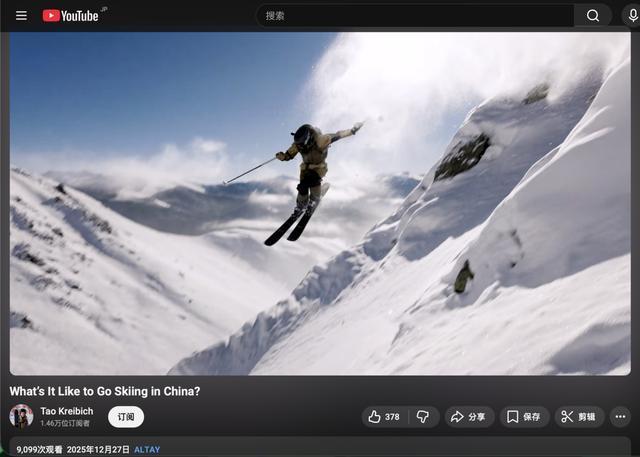Type in the 搜索 search field

click(415, 16)
